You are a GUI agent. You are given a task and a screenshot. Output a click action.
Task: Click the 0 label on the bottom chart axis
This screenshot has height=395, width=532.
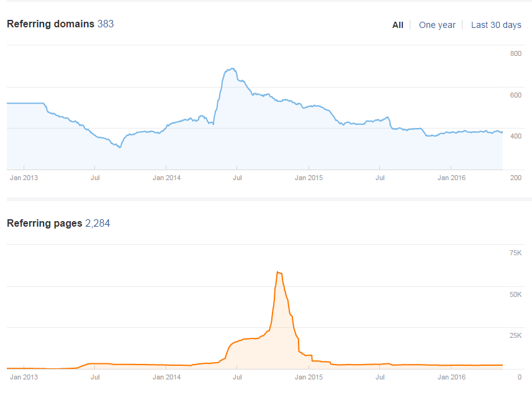(519, 377)
